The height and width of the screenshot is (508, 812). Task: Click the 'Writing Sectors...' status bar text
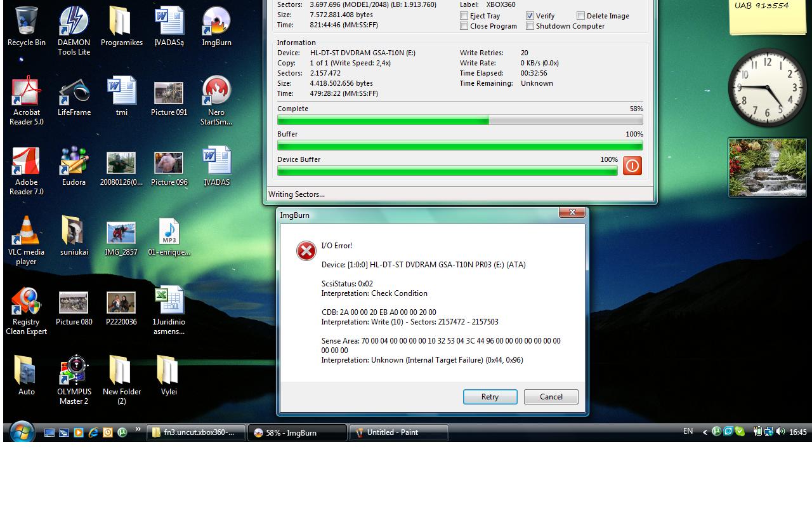coord(296,194)
